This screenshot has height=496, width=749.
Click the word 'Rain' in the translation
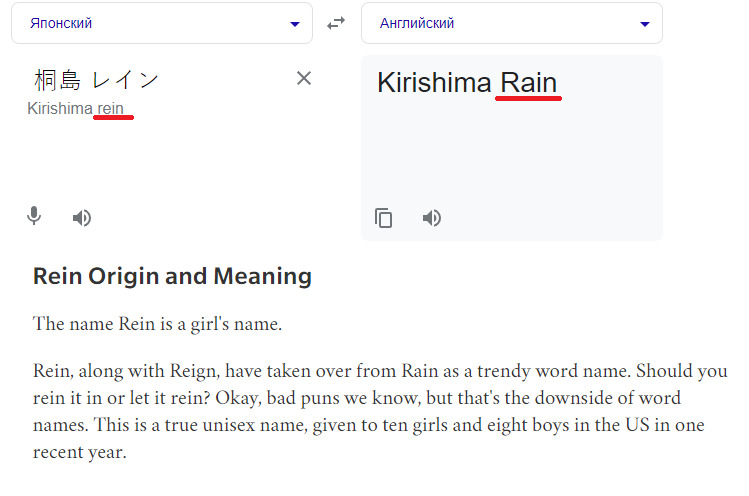(x=528, y=83)
